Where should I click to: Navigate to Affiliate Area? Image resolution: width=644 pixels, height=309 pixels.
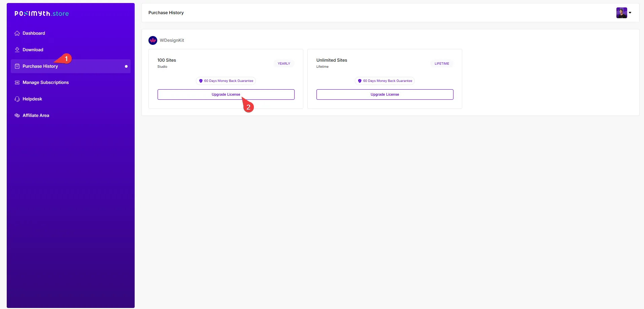pyautogui.click(x=36, y=116)
